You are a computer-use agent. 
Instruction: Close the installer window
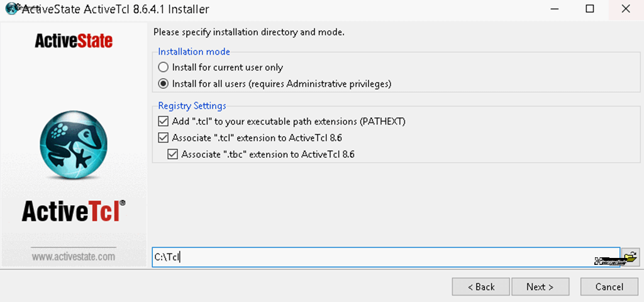[626, 9]
